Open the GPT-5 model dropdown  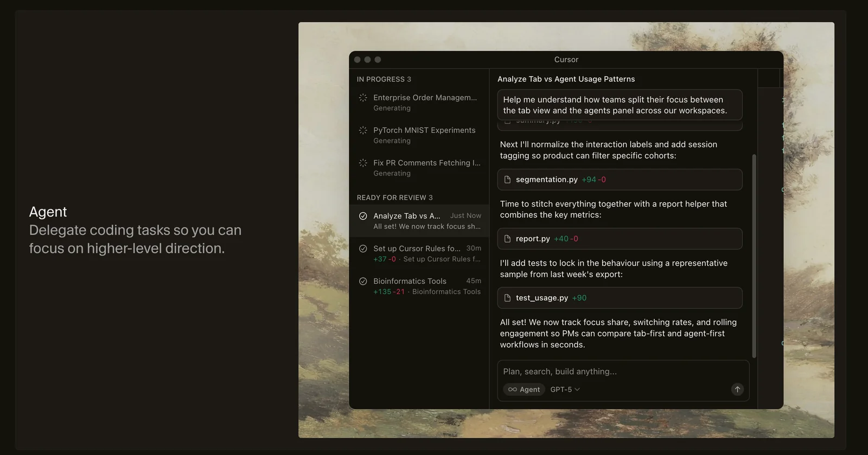click(x=565, y=389)
